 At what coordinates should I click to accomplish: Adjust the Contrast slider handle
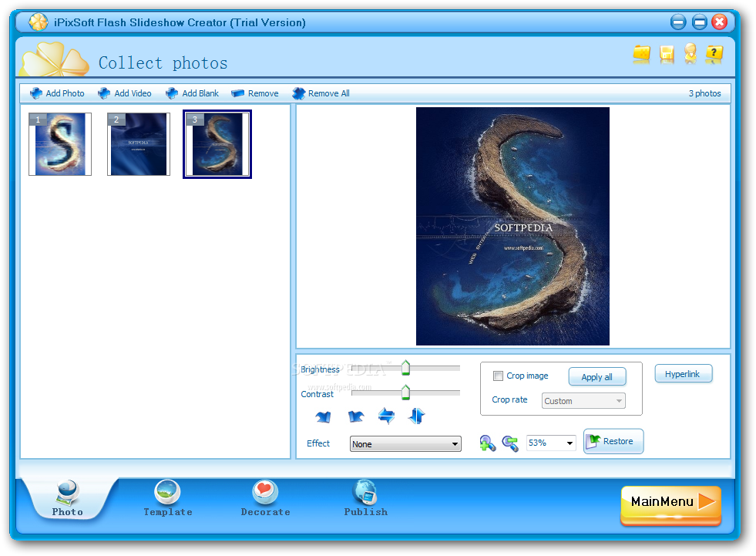click(405, 392)
